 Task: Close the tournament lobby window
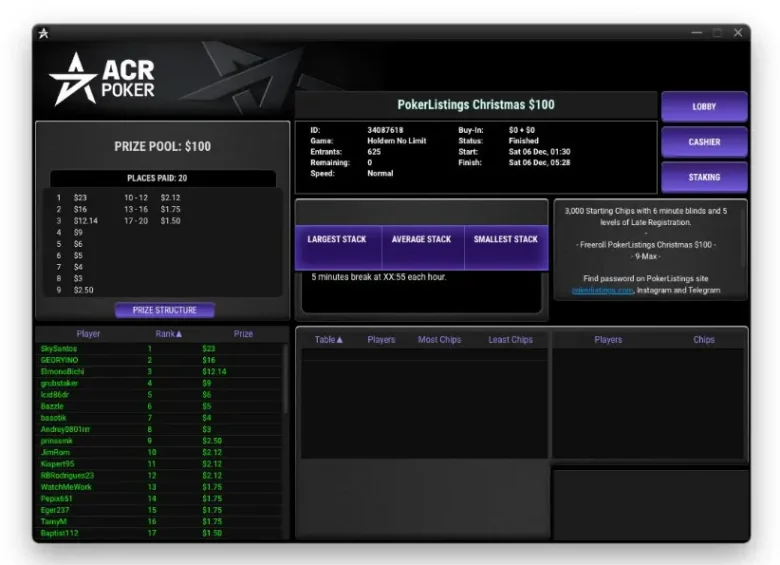click(x=738, y=33)
